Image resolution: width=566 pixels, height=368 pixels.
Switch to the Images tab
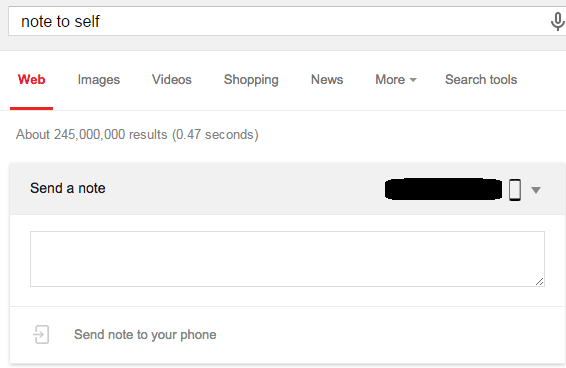tap(99, 80)
